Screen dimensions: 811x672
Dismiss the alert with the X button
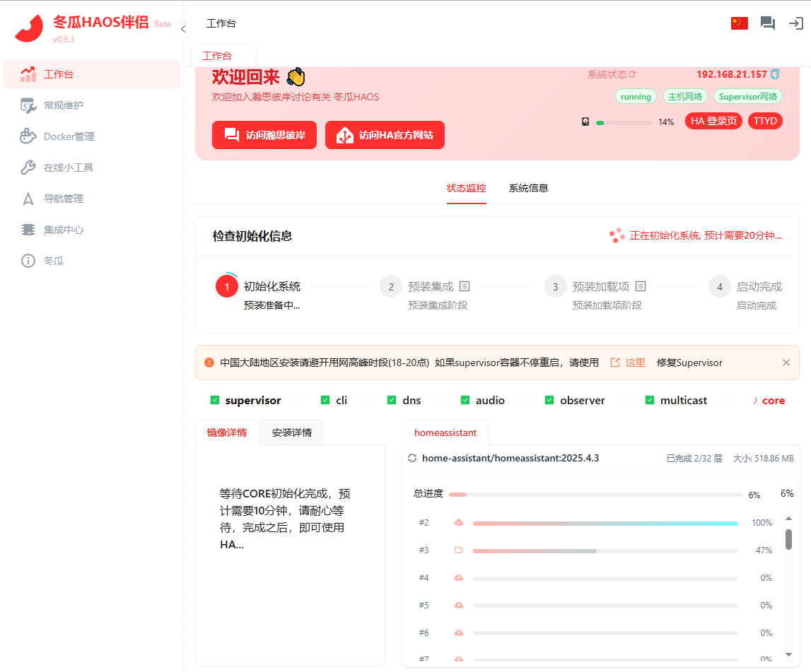point(786,362)
